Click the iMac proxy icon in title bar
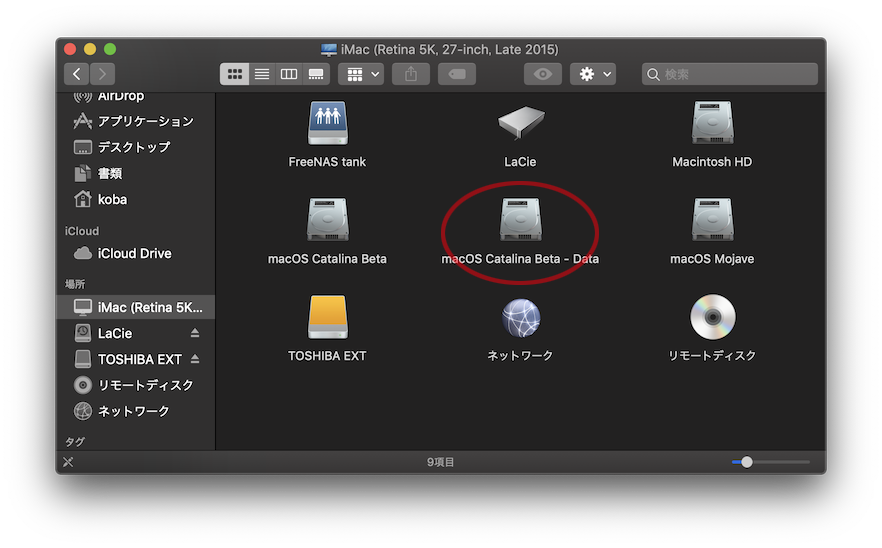Screen dimensions: 882x548 pos(328,50)
